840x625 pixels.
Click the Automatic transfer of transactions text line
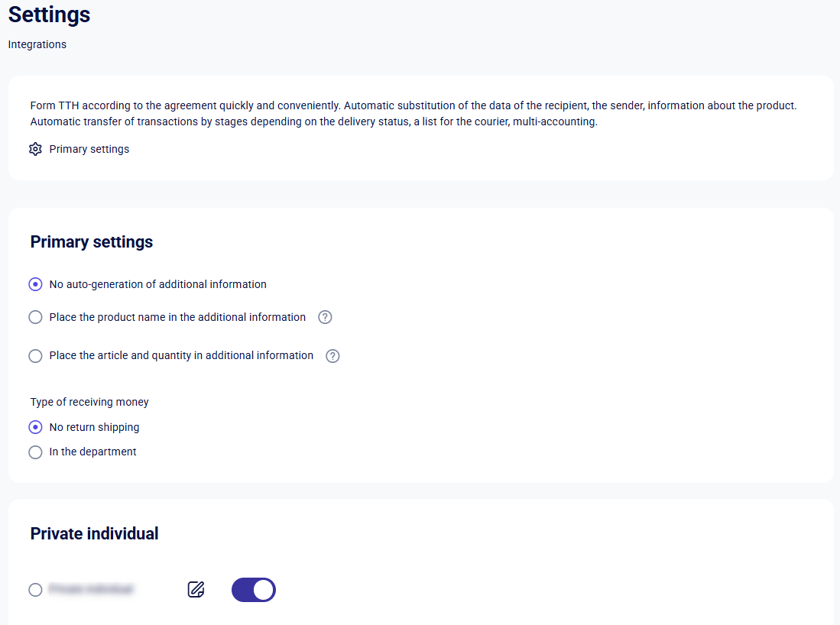coord(314,121)
